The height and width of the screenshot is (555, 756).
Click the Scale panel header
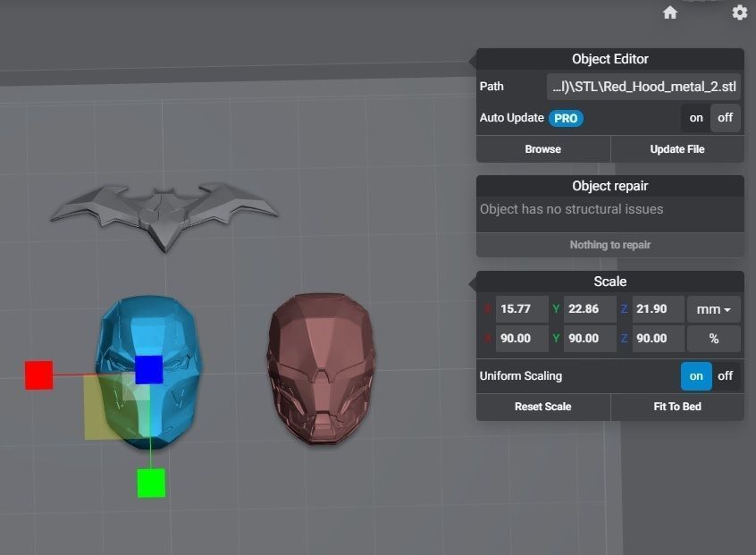click(610, 282)
